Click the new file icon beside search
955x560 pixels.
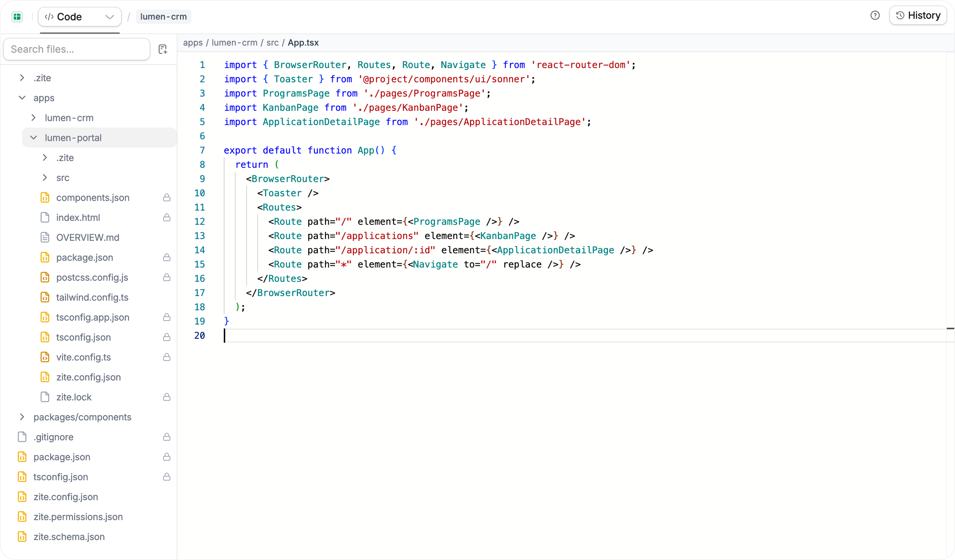163,49
